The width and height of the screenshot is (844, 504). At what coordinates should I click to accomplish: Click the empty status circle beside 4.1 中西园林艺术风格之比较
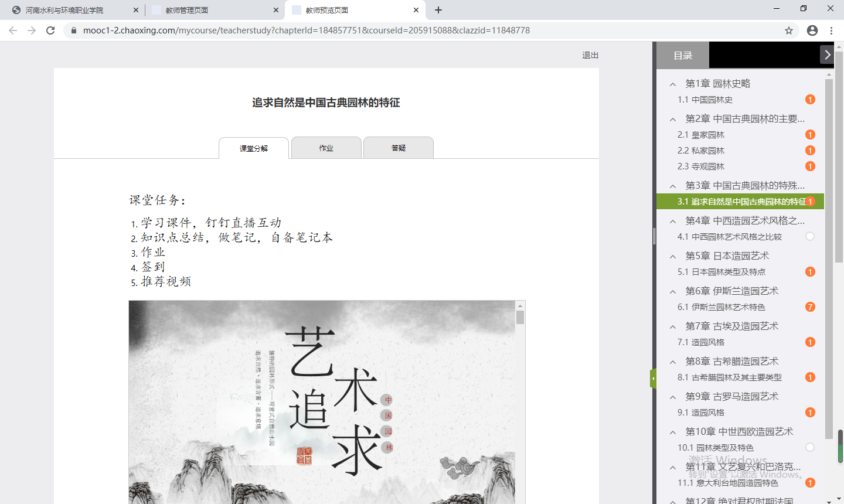(x=810, y=237)
